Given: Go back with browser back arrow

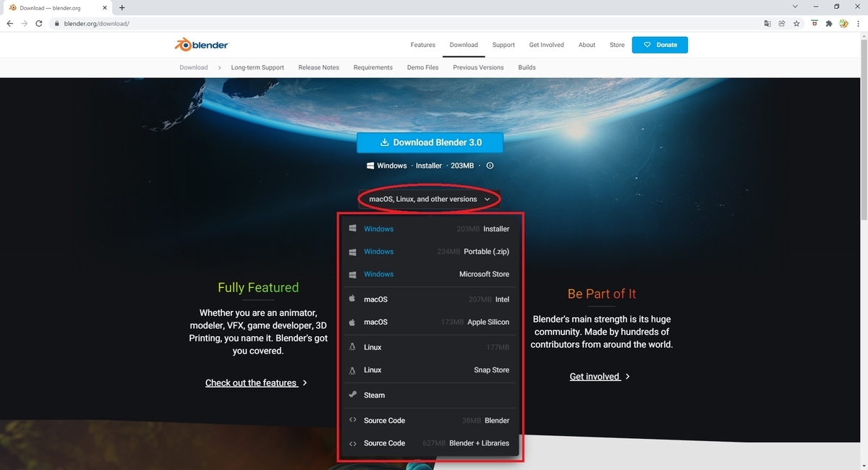Looking at the screenshot, I should pyautogui.click(x=9, y=23).
